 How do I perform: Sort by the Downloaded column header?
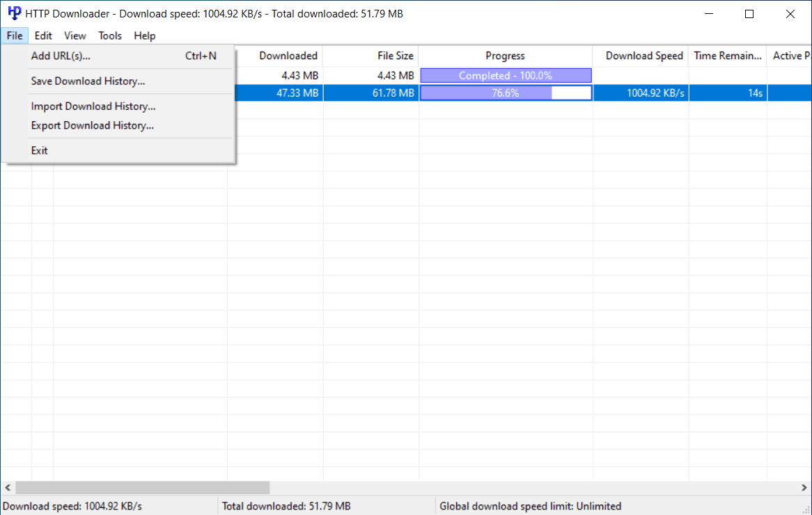pyautogui.click(x=279, y=56)
